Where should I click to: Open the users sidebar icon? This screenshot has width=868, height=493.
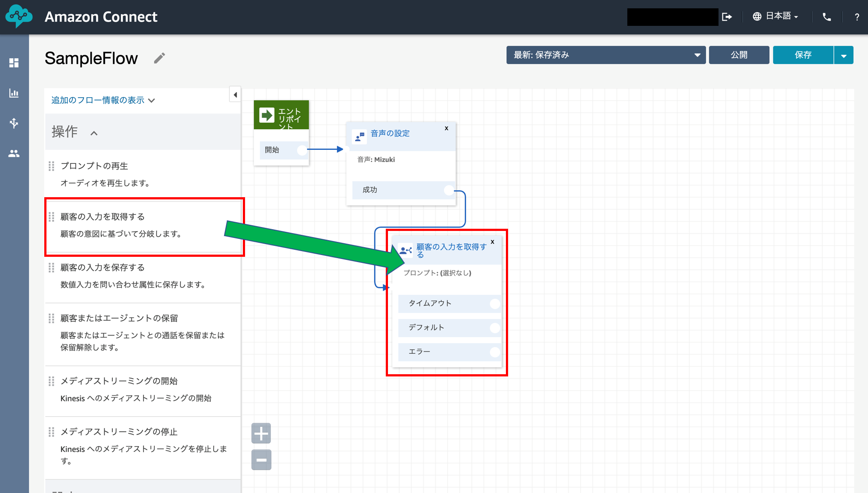14,153
